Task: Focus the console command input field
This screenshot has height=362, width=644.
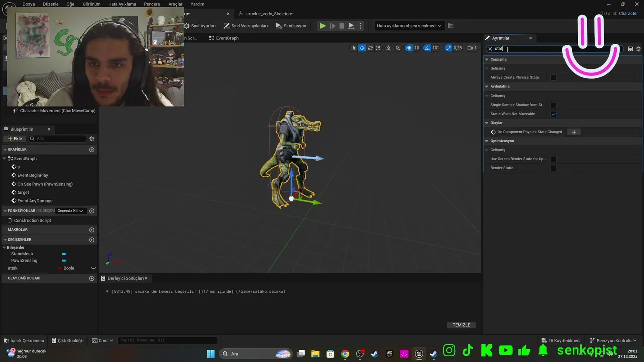Action: click(x=168, y=340)
